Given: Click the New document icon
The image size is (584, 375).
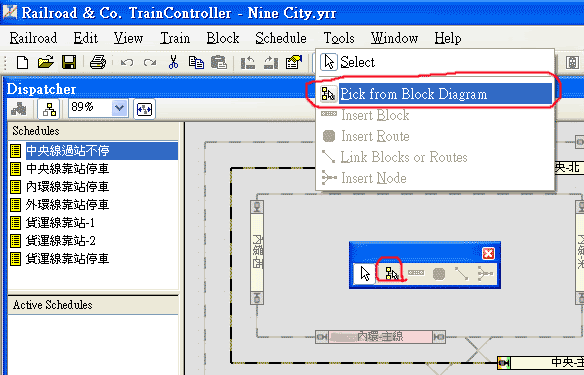Looking at the screenshot, I should coord(22,62).
